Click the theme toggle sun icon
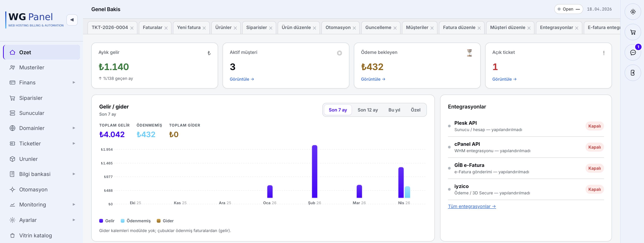Image resolution: width=644 pixels, height=243 pixels. tap(633, 12)
